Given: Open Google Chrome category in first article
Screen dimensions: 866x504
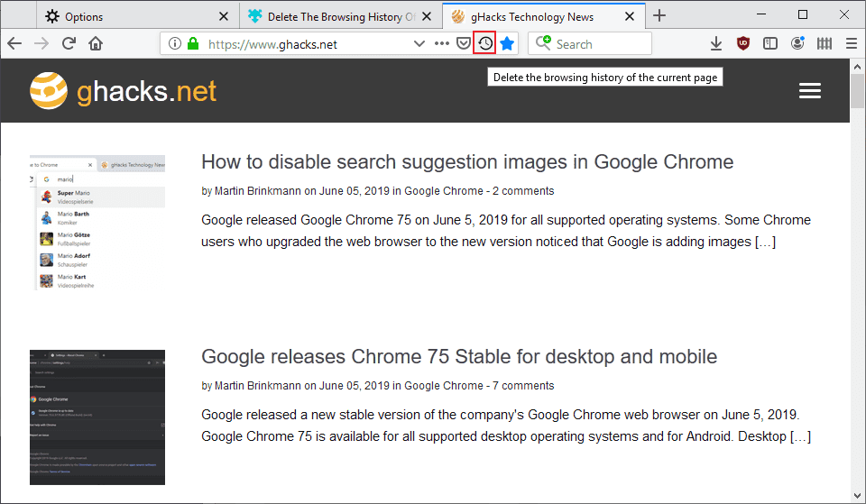Looking at the screenshot, I should coord(444,191).
